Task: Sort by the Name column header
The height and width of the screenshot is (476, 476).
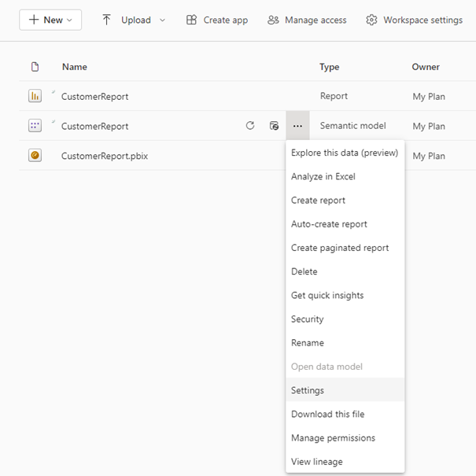Action: [x=75, y=67]
